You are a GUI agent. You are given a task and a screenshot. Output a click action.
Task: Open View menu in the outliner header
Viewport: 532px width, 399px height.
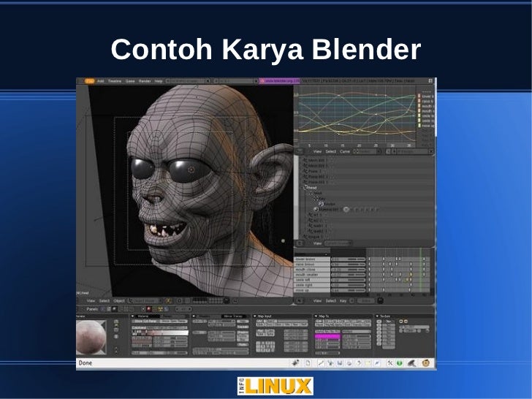pyautogui.click(x=317, y=243)
